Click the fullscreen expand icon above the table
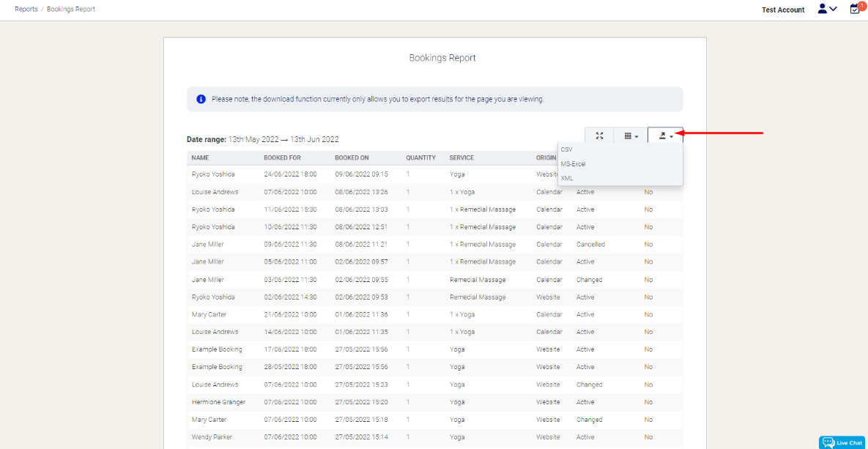This screenshot has width=868, height=449. (x=599, y=136)
